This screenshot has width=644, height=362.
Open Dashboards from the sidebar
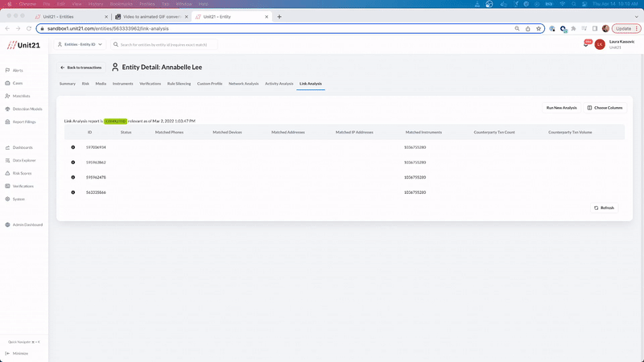[x=19, y=147]
